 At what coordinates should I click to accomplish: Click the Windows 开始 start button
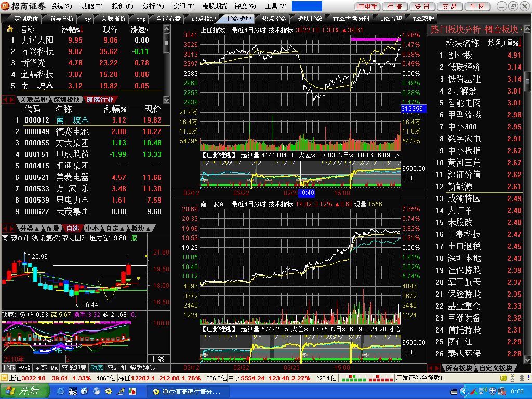point(22,391)
